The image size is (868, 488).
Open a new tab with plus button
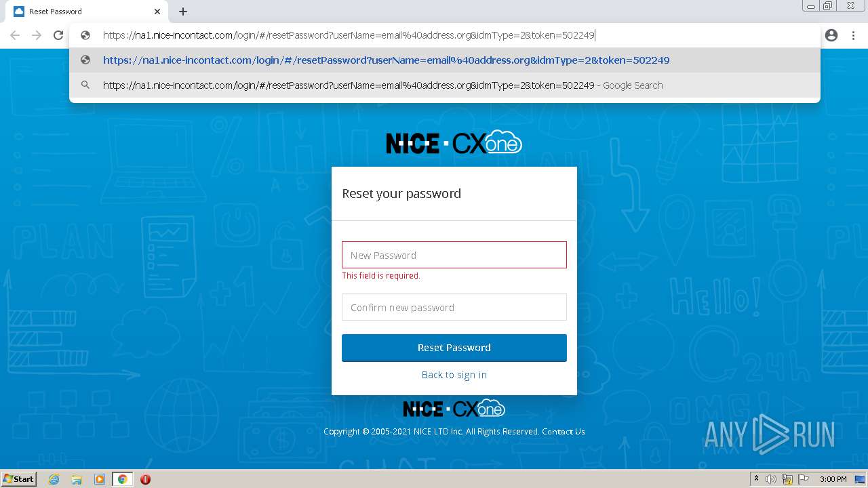click(183, 12)
